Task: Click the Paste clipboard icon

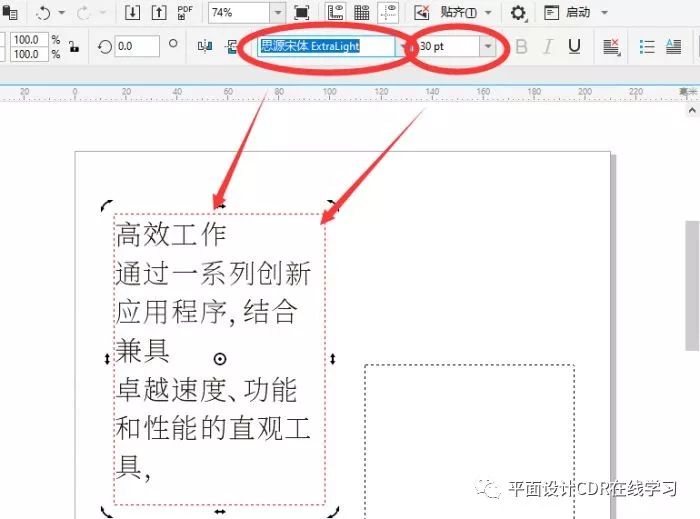Action: tap(9, 12)
